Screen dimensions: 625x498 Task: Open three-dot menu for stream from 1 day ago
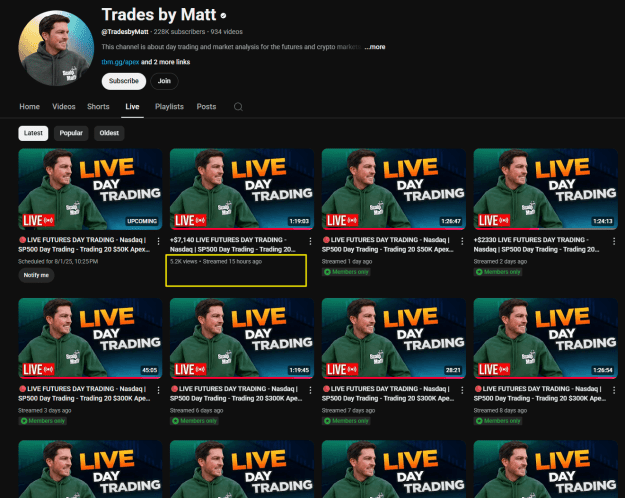462,241
